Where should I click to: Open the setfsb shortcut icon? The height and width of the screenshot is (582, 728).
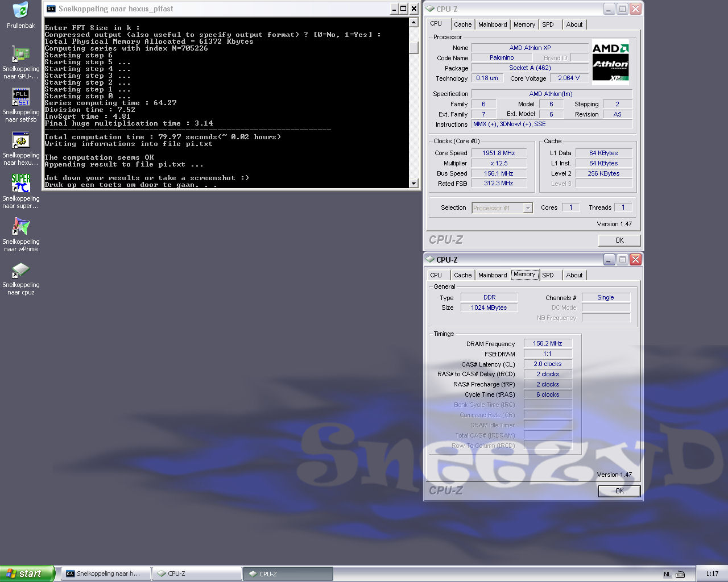point(20,97)
